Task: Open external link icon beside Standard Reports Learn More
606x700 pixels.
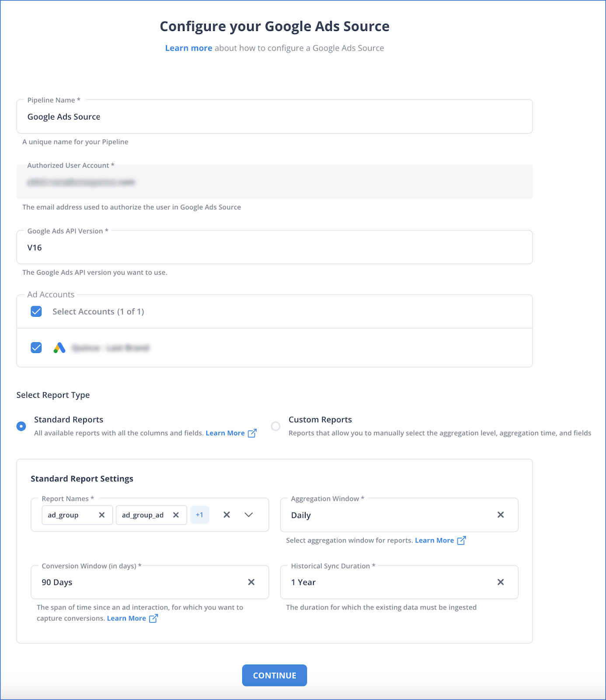Action: coord(252,433)
